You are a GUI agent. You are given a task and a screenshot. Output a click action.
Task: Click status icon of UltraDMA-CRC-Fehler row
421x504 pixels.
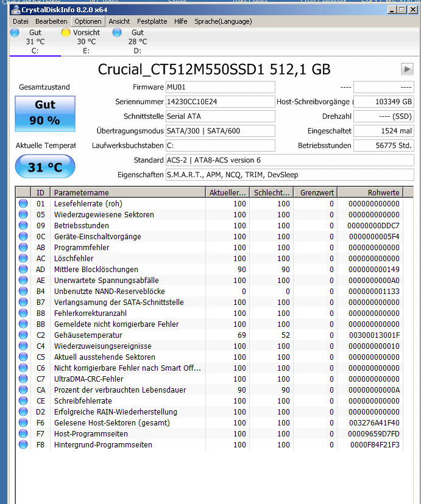pos(23,379)
